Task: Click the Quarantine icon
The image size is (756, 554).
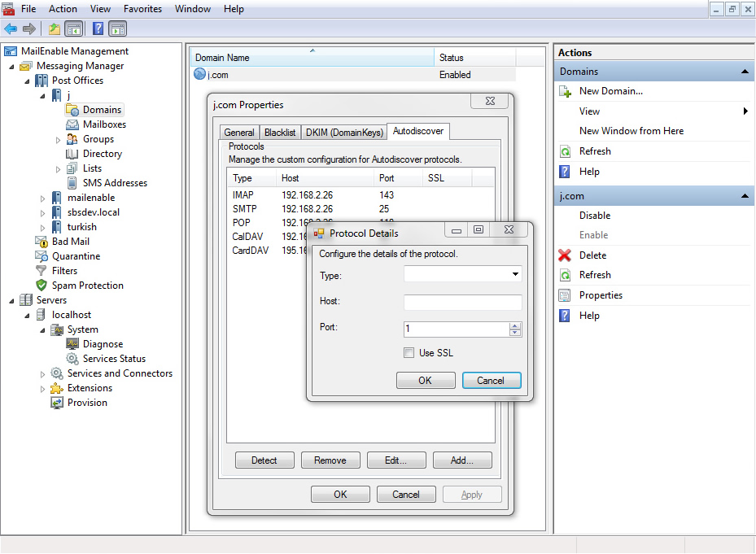Action: click(x=42, y=256)
